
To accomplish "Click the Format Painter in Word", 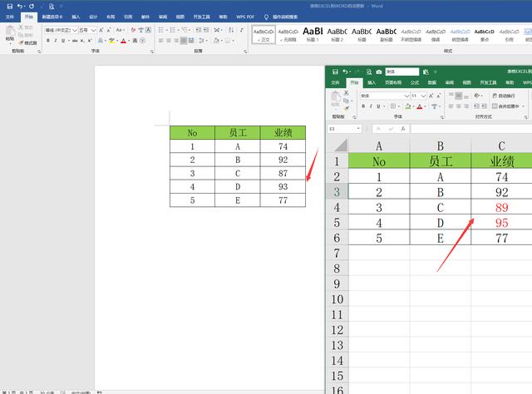I will [27, 43].
